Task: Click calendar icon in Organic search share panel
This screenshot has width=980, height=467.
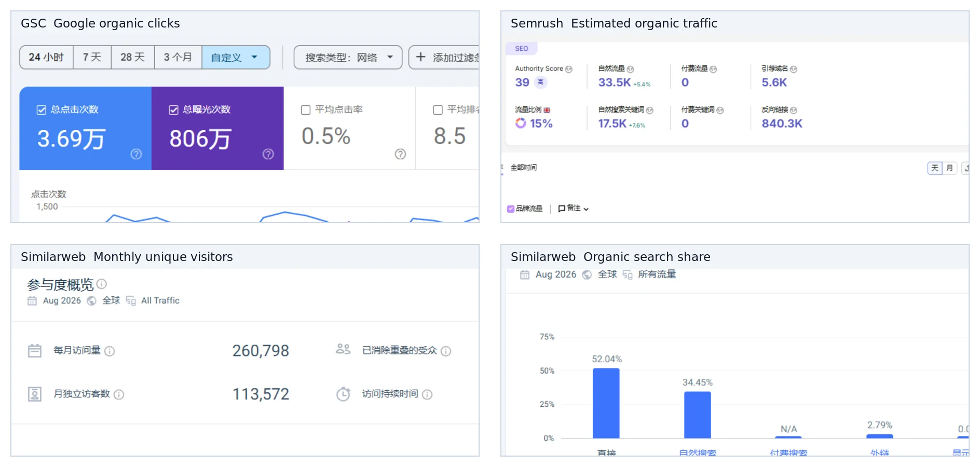Action: pos(525,274)
